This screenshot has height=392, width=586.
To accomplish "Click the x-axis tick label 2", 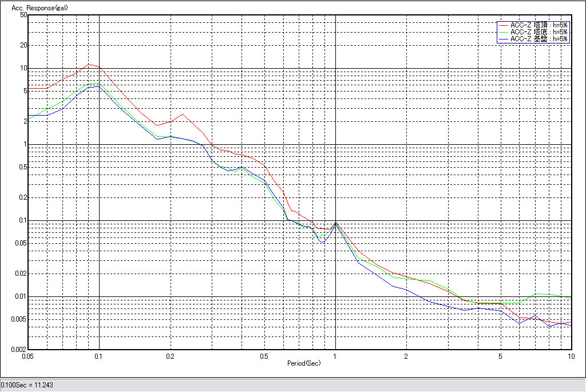I will coord(406,356).
